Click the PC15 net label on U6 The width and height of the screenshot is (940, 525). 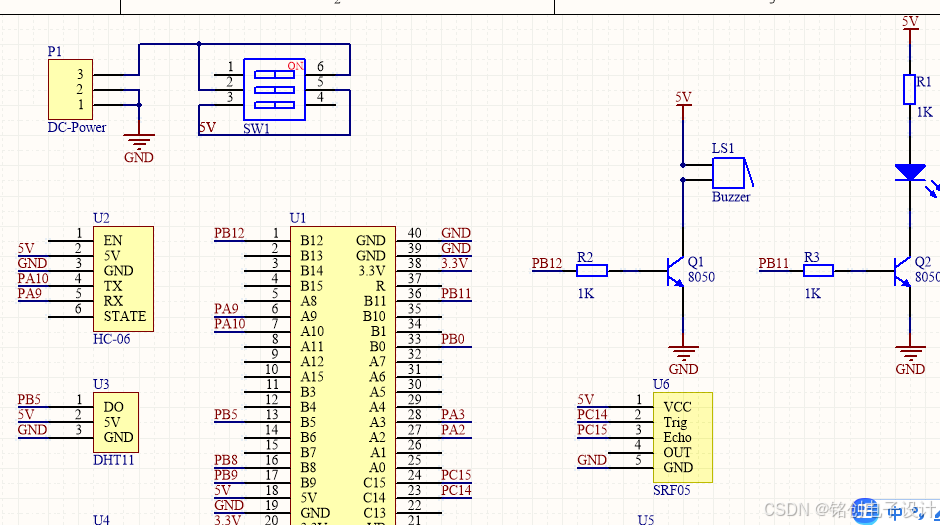592,430
